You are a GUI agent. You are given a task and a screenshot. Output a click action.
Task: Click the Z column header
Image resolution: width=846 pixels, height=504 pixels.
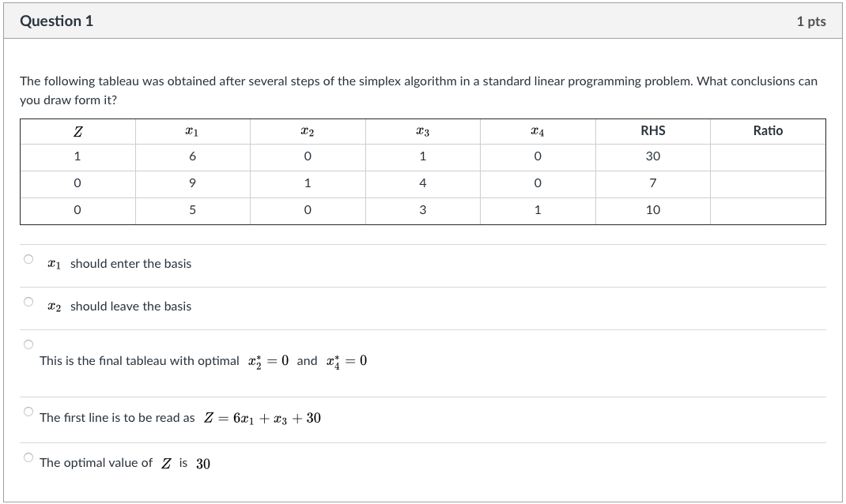click(77, 130)
